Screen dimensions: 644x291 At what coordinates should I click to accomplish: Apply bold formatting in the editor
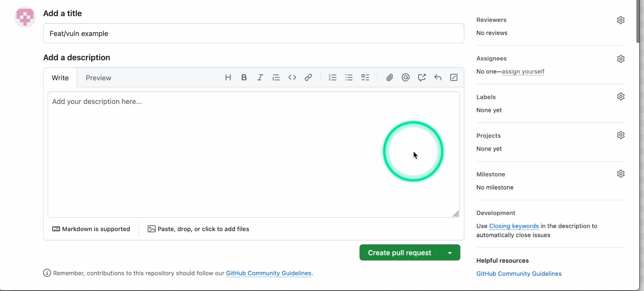pos(244,77)
